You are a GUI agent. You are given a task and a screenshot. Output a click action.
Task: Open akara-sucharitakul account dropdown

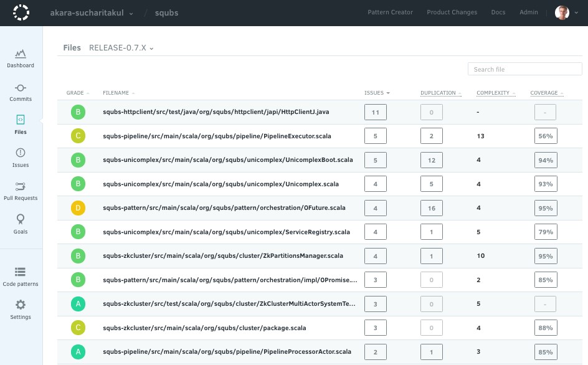point(92,13)
